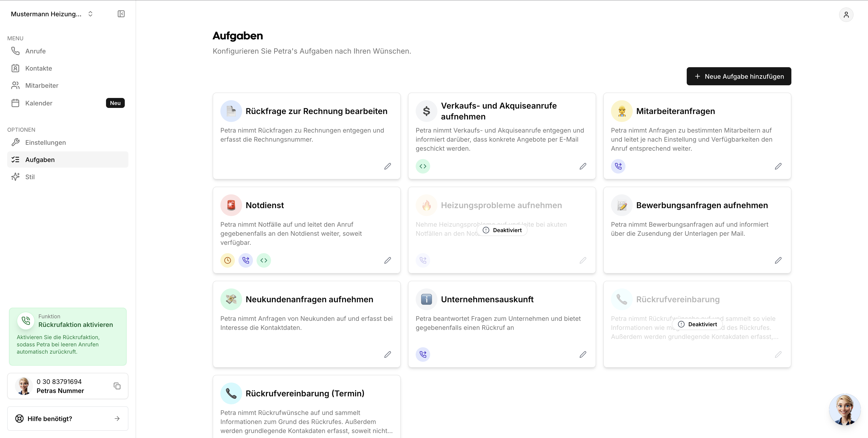Copy Petra's phone number
This screenshot has height=438, width=868.
117,386
